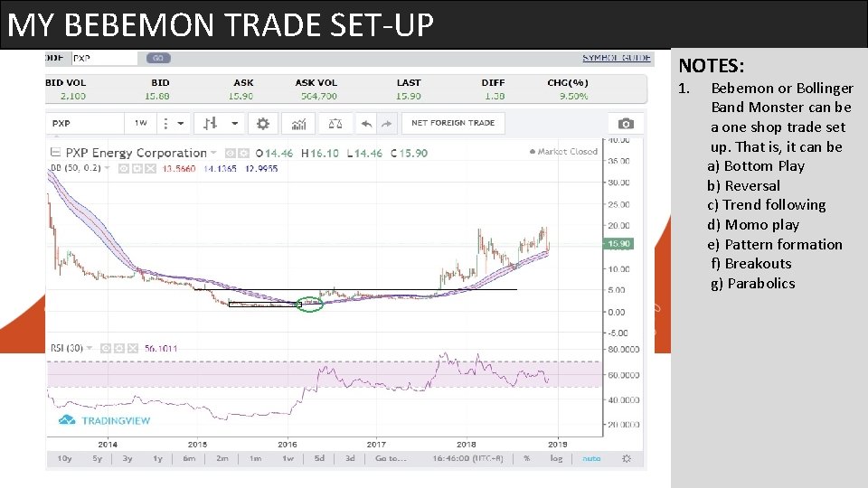Open the Indicators chart icon
The width and height of the screenshot is (868, 488).
299,124
